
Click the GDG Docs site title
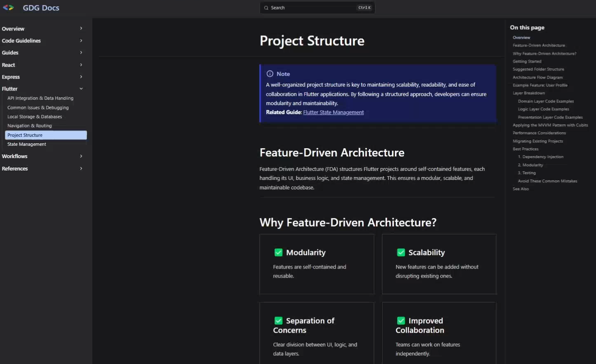[x=41, y=8]
